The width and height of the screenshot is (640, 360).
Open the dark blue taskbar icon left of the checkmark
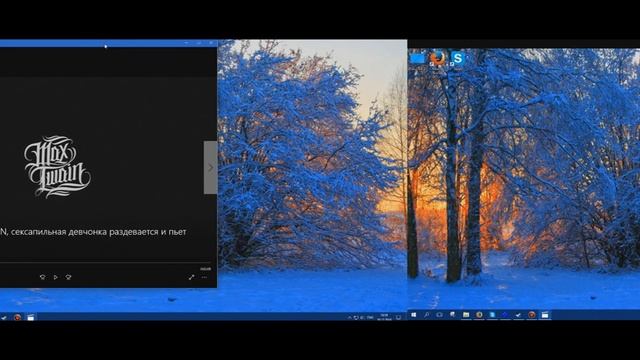coord(505,315)
